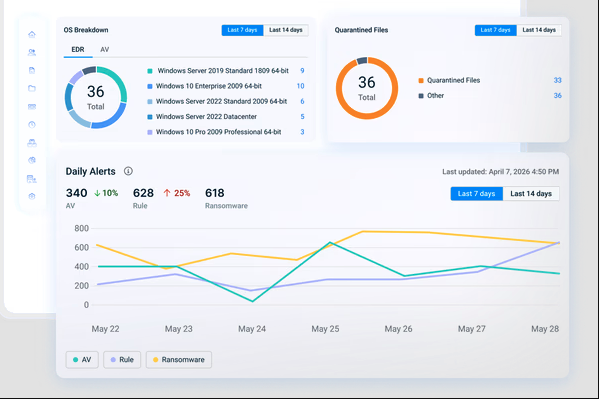This screenshot has height=399, width=599.
Task: Select Last 7 days in Quarantined Files
Action: [495, 30]
